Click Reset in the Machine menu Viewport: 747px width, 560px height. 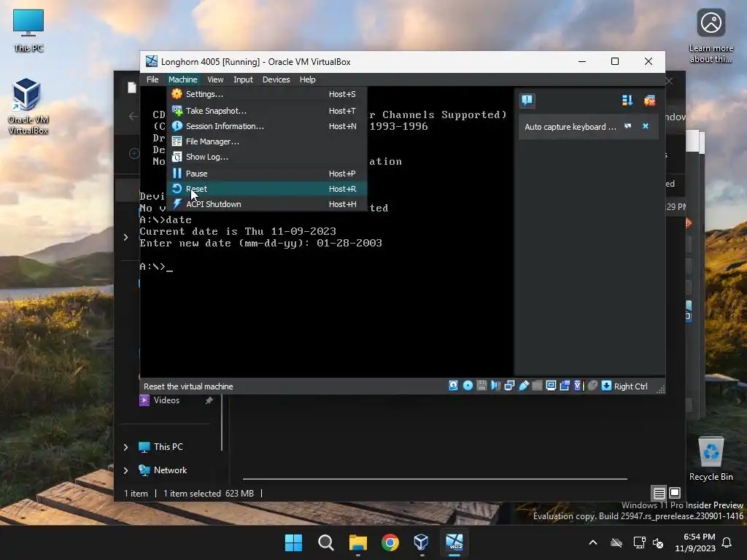tap(267, 189)
